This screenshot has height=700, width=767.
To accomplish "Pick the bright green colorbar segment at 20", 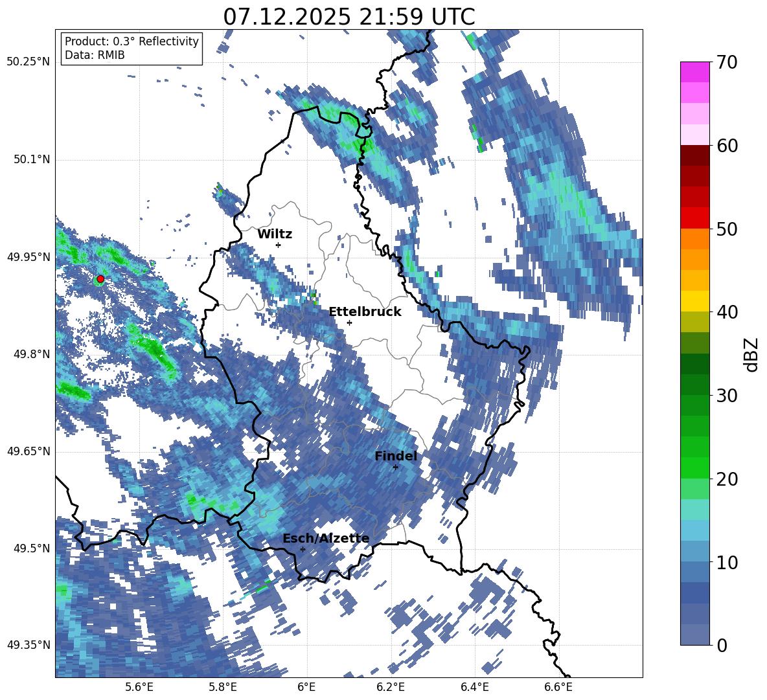I will tap(694, 468).
